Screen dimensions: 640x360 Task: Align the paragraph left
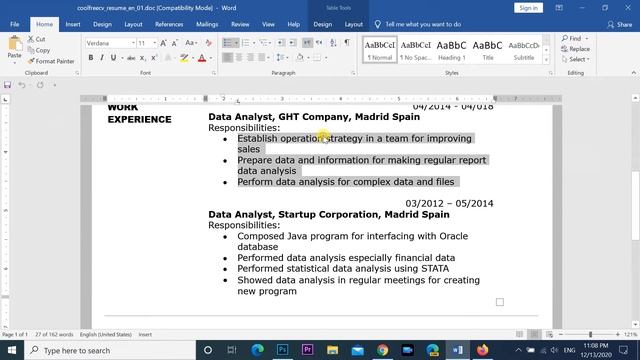227,58
